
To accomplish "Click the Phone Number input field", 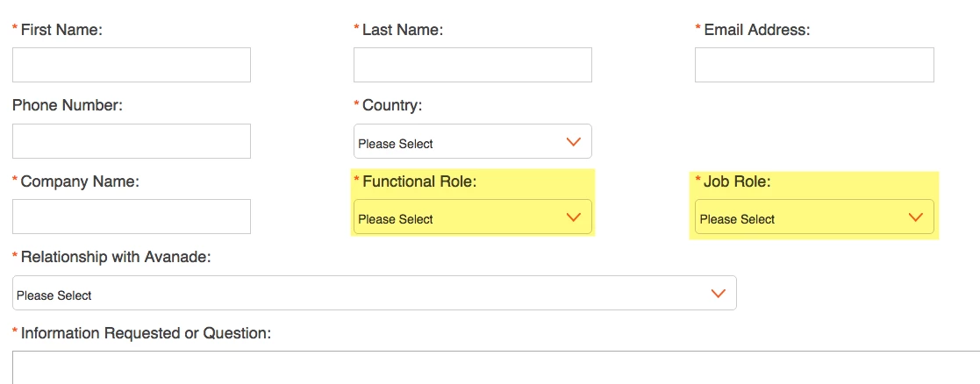I will pyautogui.click(x=132, y=141).
